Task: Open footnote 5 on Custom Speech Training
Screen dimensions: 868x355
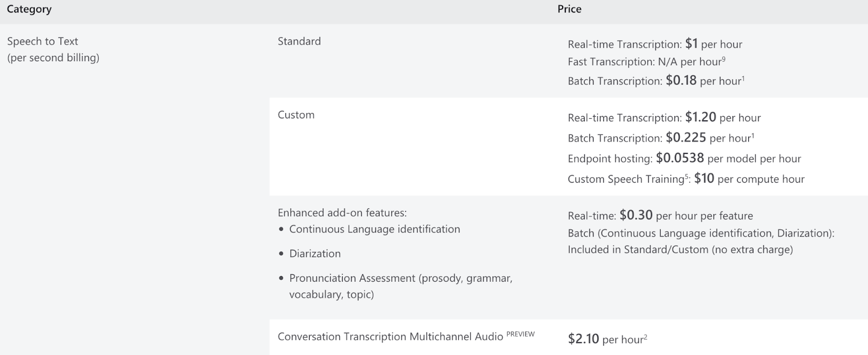Action: [686, 176]
